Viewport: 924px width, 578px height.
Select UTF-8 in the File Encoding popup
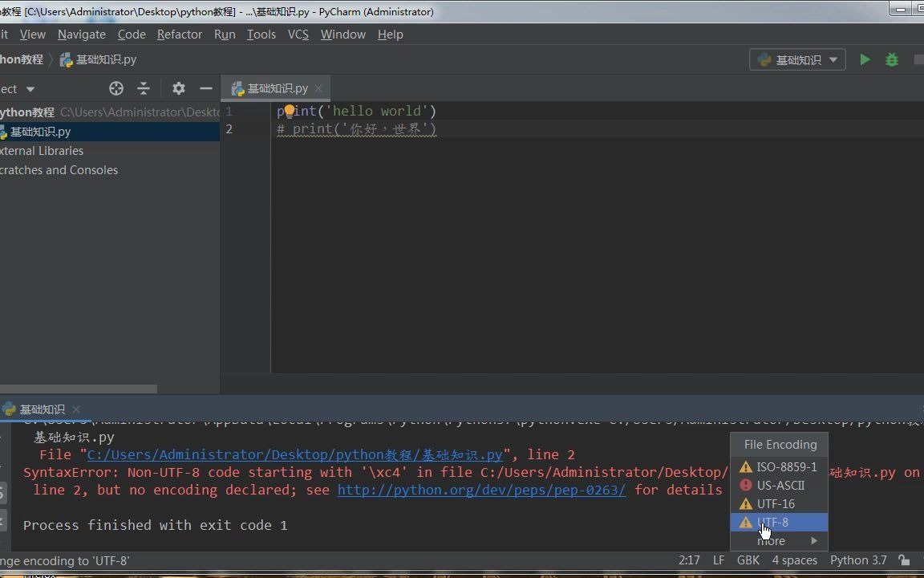775,522
